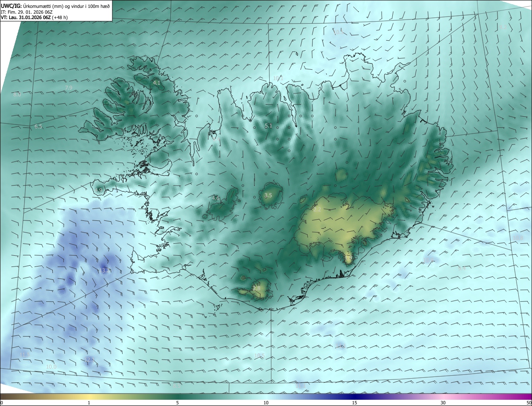
Task: Click the 4.9 value on the western peninsula
Action: point(99,190)
